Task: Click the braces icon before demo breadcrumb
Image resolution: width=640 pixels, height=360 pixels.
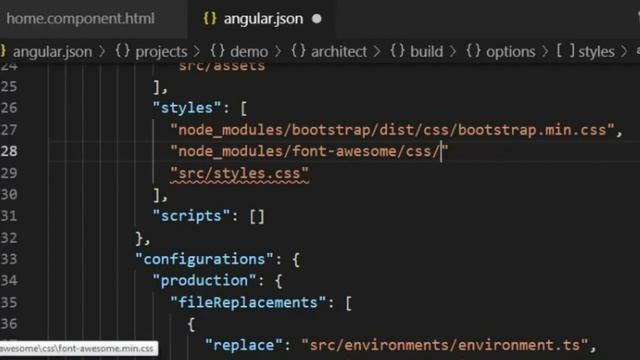Action: click(218, 51)
